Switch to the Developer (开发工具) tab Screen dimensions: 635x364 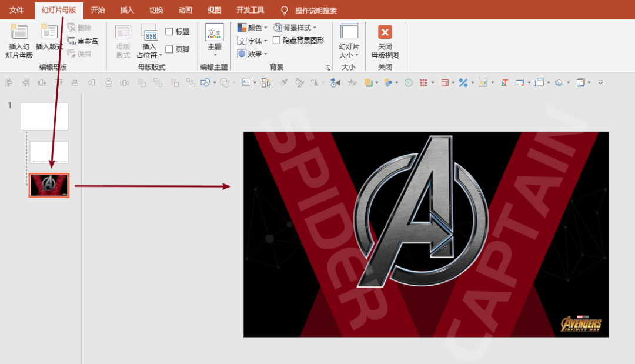250,10
